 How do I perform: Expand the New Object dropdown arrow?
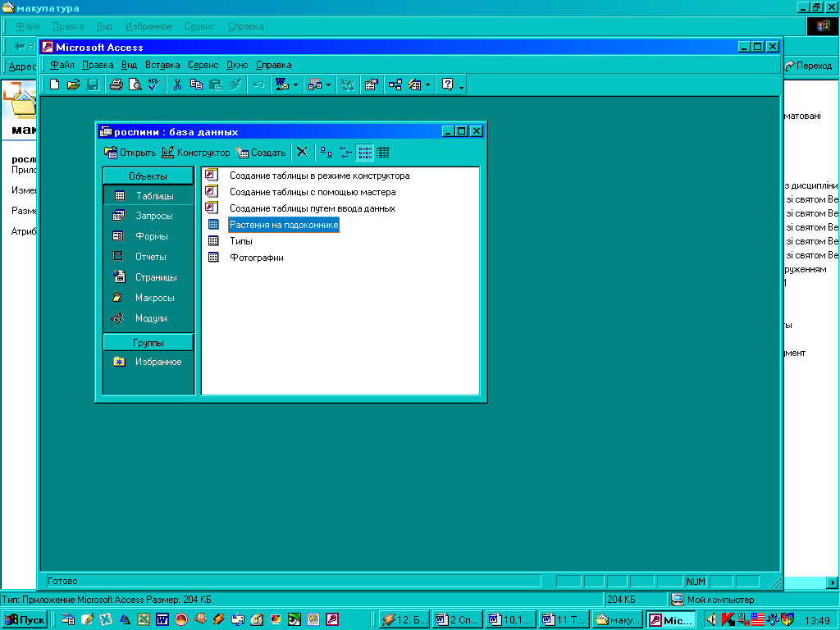pyautogui.click(x=427, y=84)
